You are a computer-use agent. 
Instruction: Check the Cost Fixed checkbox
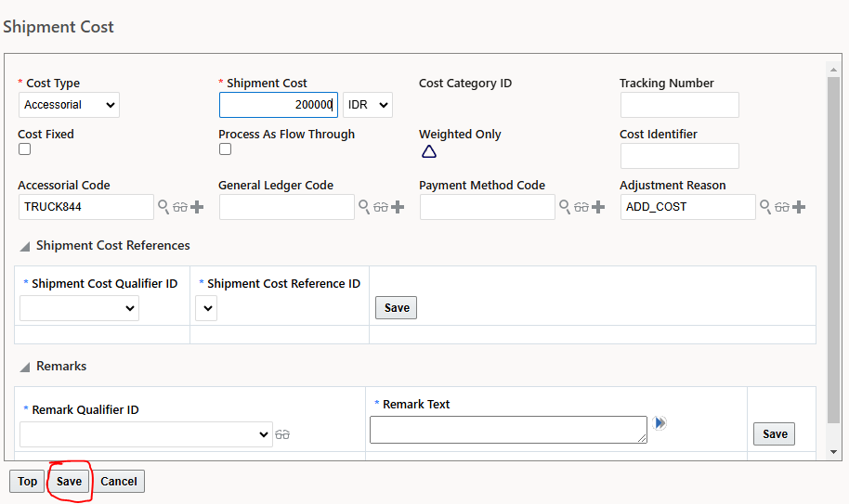24,149
